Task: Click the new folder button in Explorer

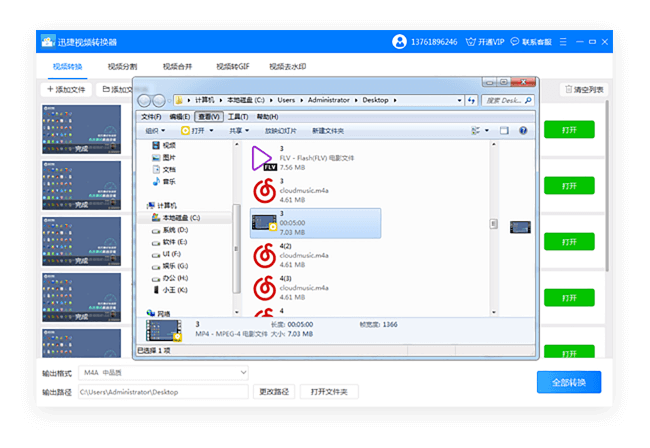Action: 327,131
